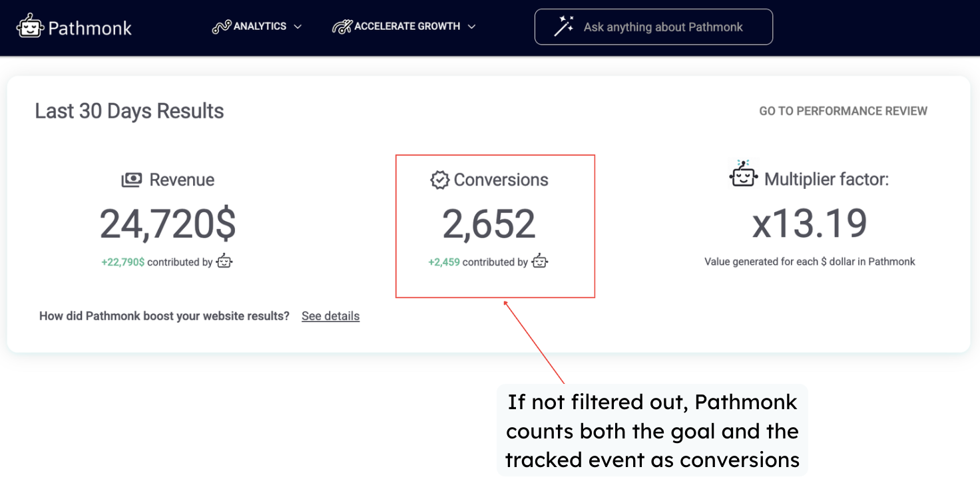Click the Revenue money icon
The height and width of the screenshot is (495, 980).
click(132, 180)
